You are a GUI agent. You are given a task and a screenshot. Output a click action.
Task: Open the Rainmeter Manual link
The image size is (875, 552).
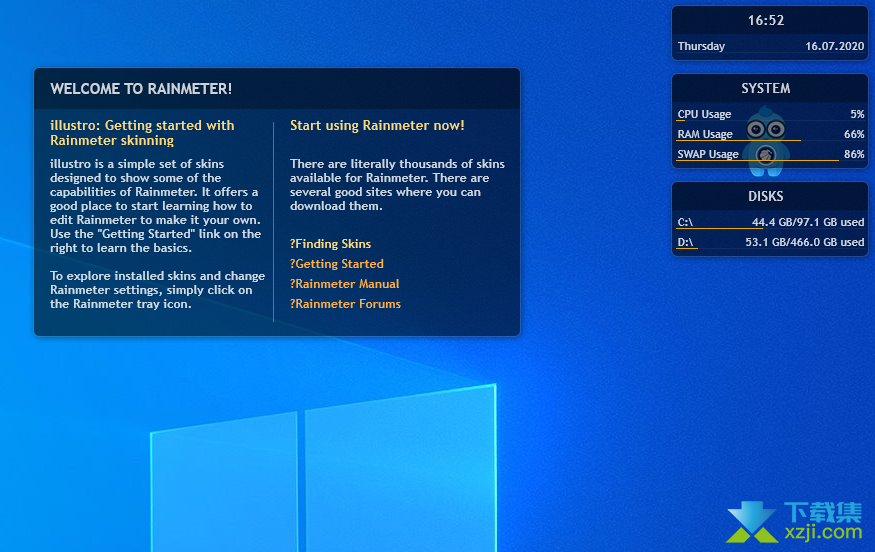coord(344,284)
